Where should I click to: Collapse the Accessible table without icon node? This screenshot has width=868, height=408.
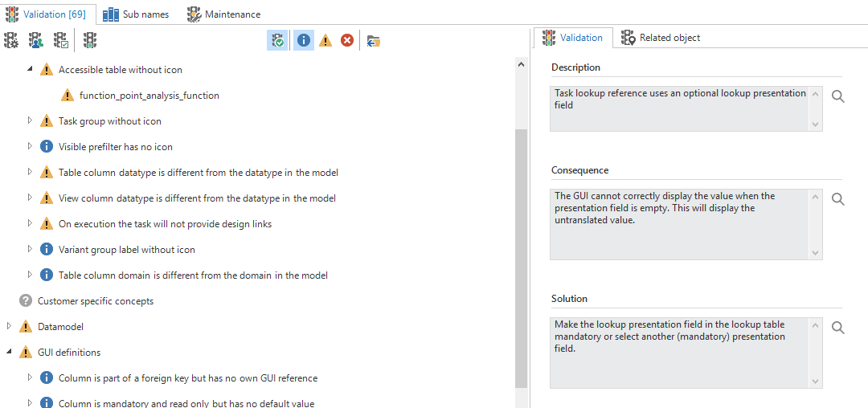point(30,70)
